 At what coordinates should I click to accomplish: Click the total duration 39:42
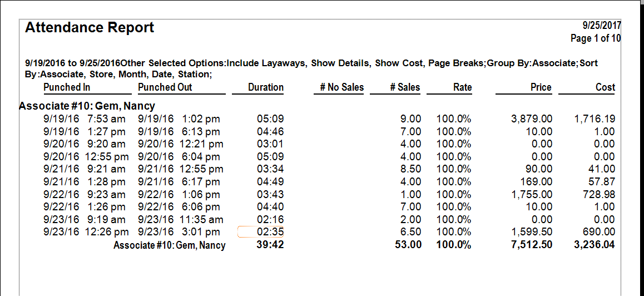tap(270, 245)
